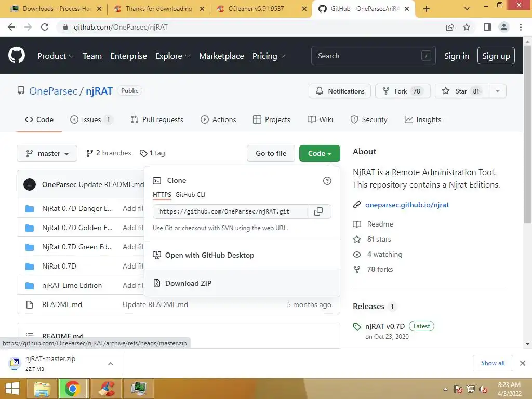Open NjRat 0.7D Danger Edition folder
Viewport: 532px width, 399px height.
point(77,208)
